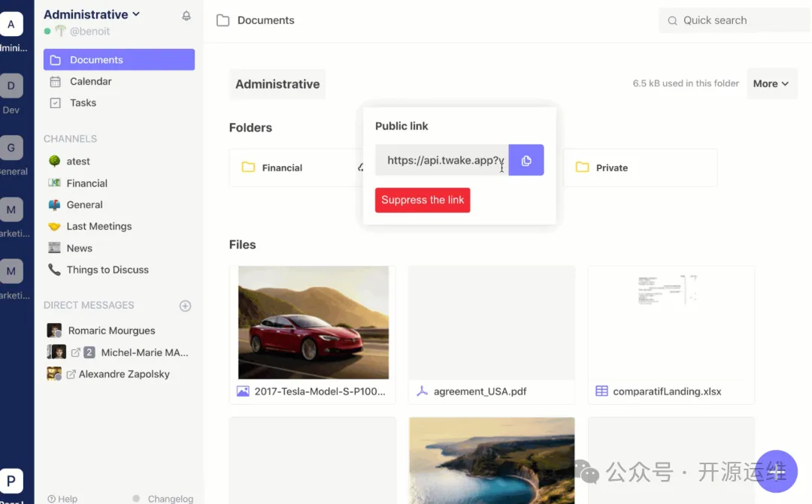Viewport: 812px width, 504px height.
Task: Copy the public link with copy icon
Action: click(x=526, y=160)
